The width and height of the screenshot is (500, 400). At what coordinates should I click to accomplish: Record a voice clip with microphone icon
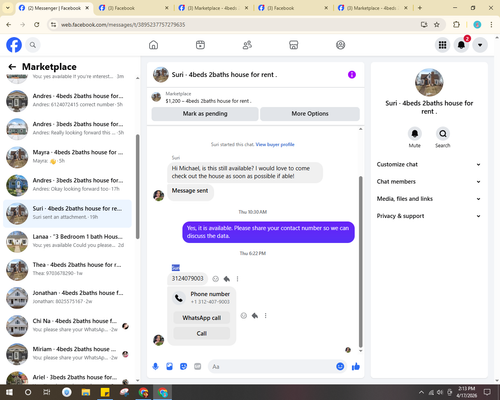click(x=155, y=367)
